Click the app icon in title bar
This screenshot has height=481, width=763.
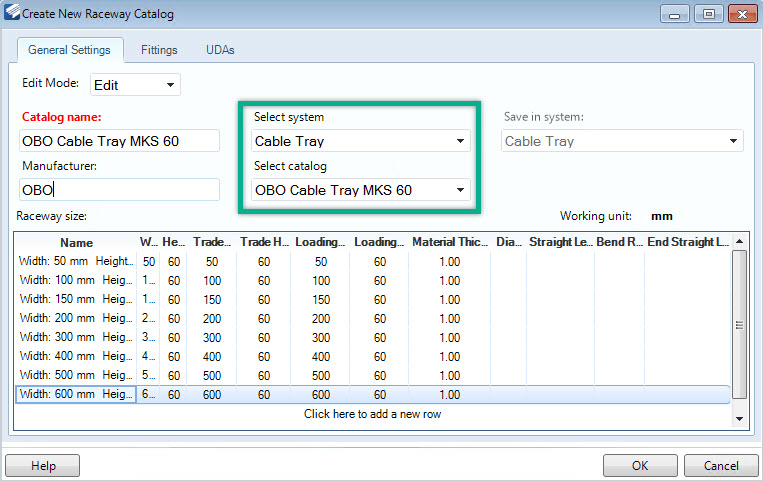click(12, 12)
